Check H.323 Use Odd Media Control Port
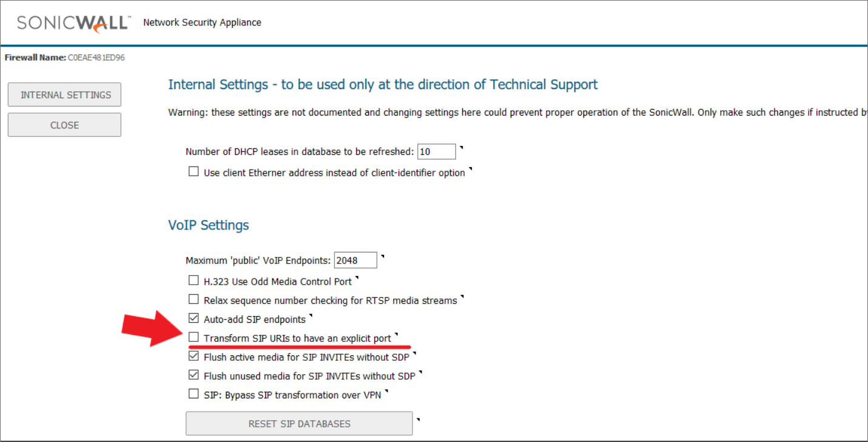This screenshot has width=868, height=442. coord(194,280)
